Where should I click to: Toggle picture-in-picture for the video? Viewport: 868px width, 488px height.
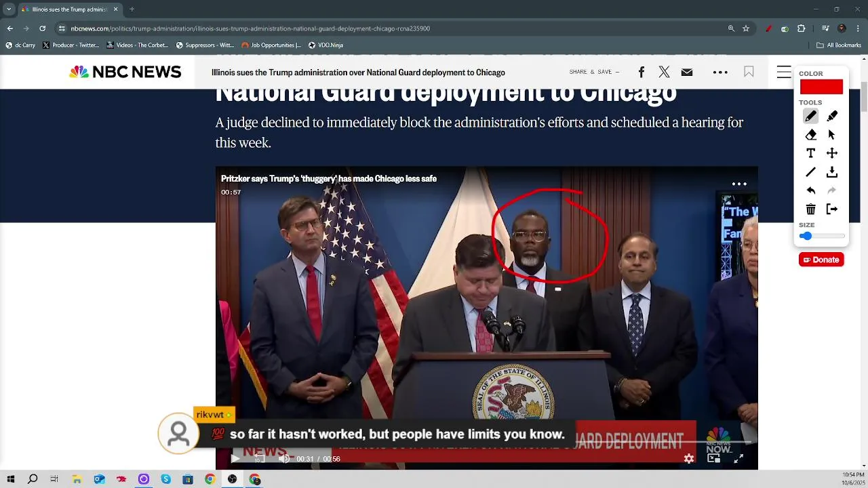pos(713,459)
